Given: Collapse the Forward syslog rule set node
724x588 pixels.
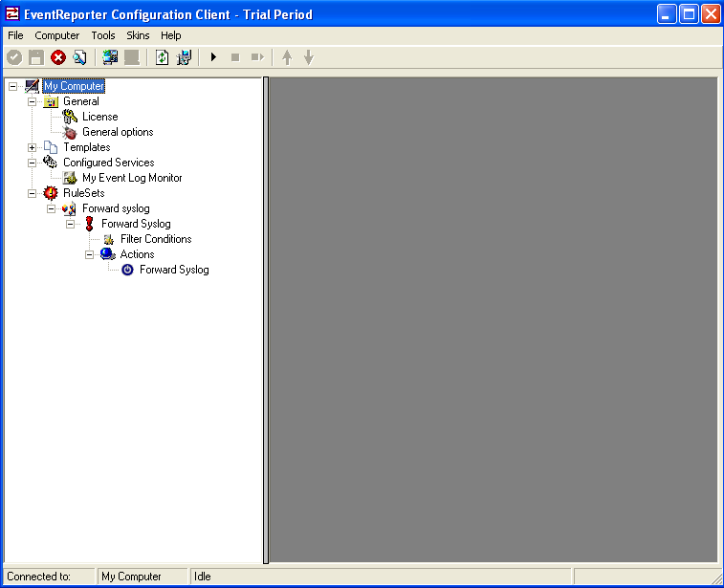Looking at the screenshot, I should 52,208.
